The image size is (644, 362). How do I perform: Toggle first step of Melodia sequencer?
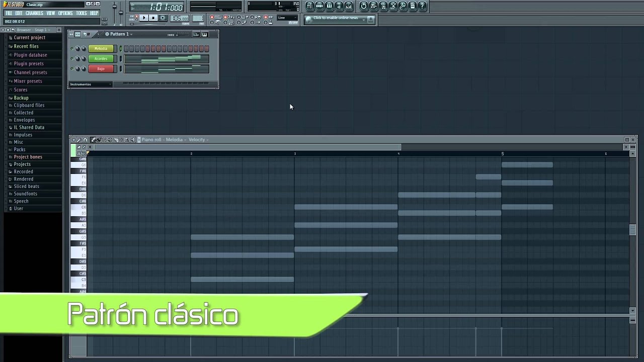126,48
